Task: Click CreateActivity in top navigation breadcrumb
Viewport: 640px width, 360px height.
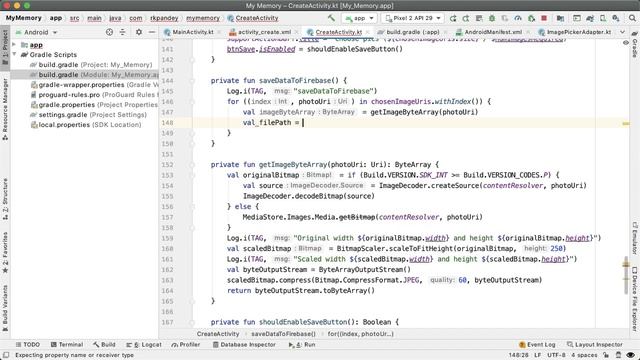Action: [253, 18]
